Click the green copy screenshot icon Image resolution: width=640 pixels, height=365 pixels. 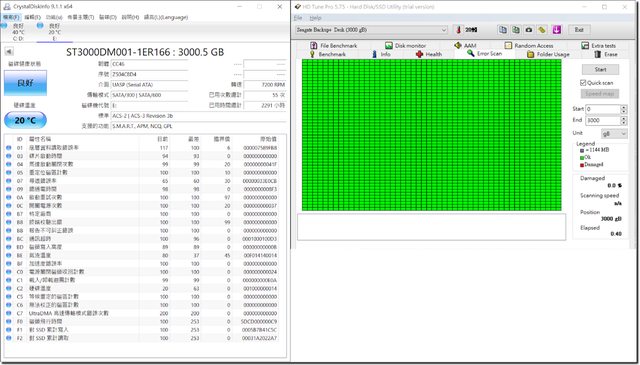[516, 30]
